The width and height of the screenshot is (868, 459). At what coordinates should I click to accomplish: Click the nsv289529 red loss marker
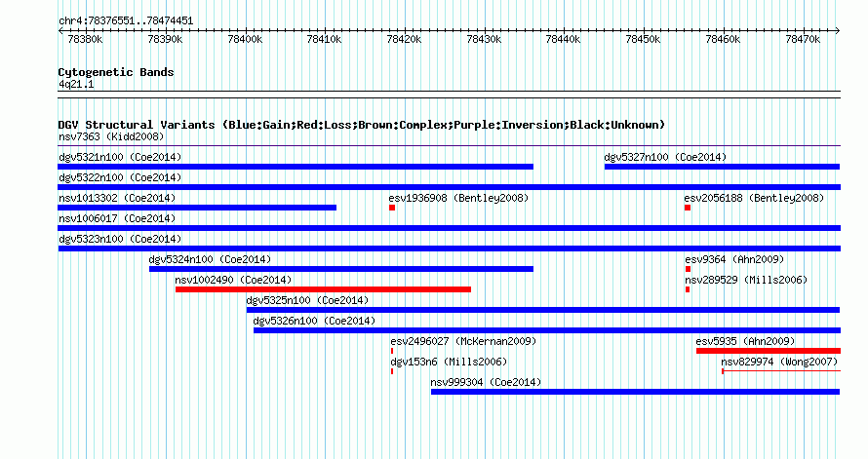(x=688, y=289)
